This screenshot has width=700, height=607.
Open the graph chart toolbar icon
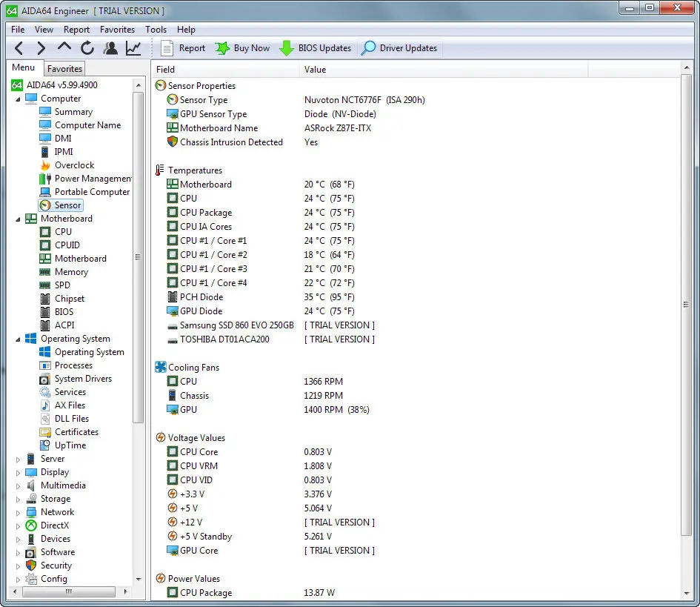133,47
